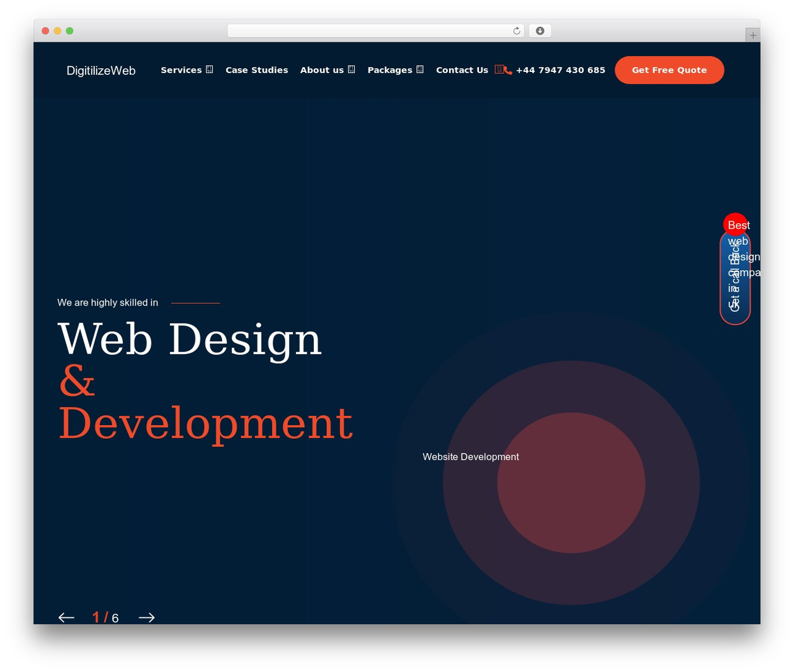Viewport: 794px width, 672px height.
Task: Open the Services menu item
Action: [x=181, y=70]
